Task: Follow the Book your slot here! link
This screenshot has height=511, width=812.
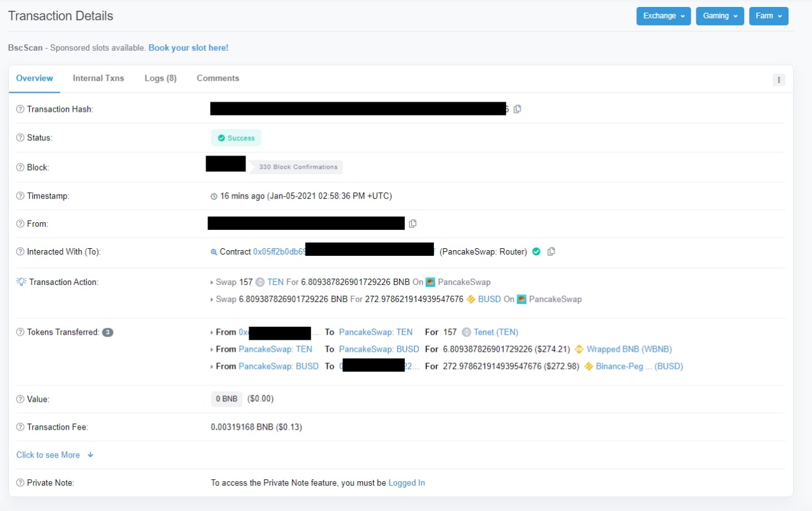Action: coord(188,48)
